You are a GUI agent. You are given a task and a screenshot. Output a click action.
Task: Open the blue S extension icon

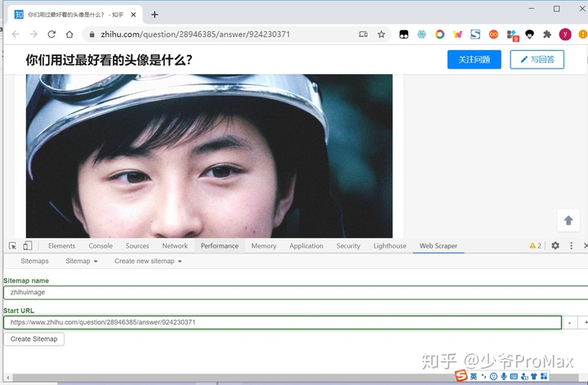(475, 34)
